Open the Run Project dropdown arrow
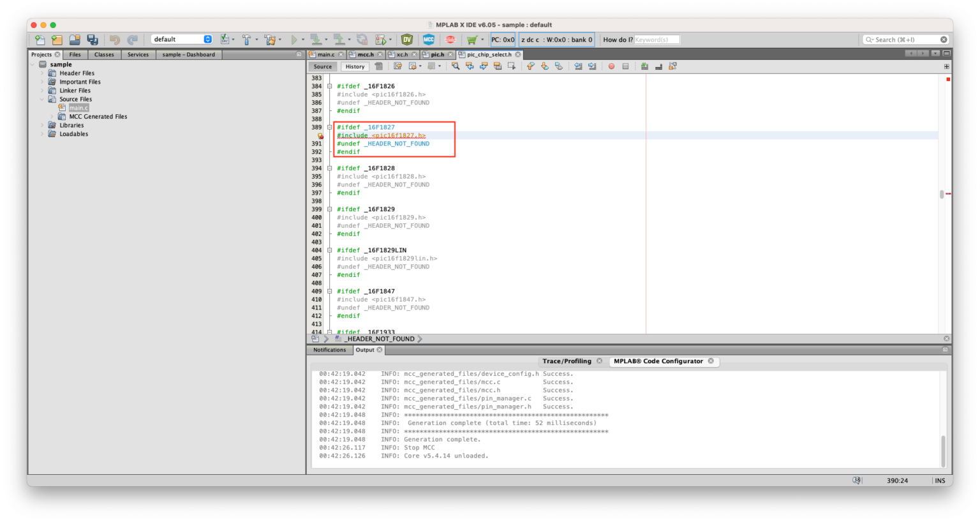The width and height of the screenshot is (980, 522). [302, 40]
